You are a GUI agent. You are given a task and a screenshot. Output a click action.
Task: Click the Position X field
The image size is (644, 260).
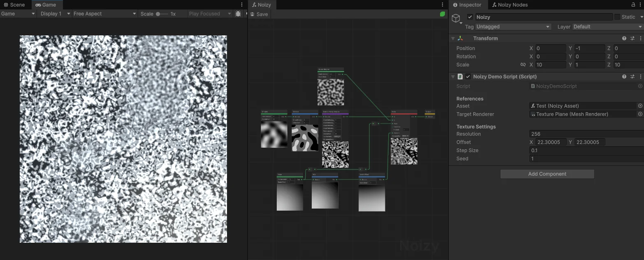click(x=551, y=48)
